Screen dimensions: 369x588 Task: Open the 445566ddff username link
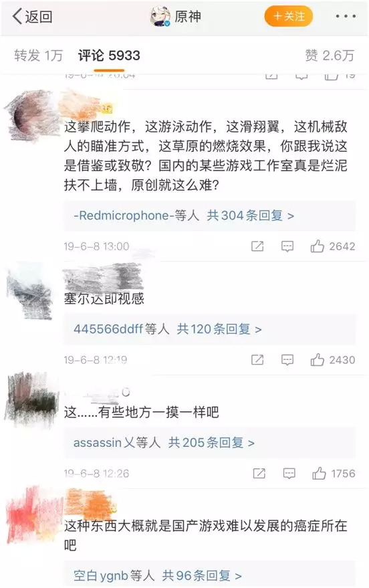tap(108, 329)
